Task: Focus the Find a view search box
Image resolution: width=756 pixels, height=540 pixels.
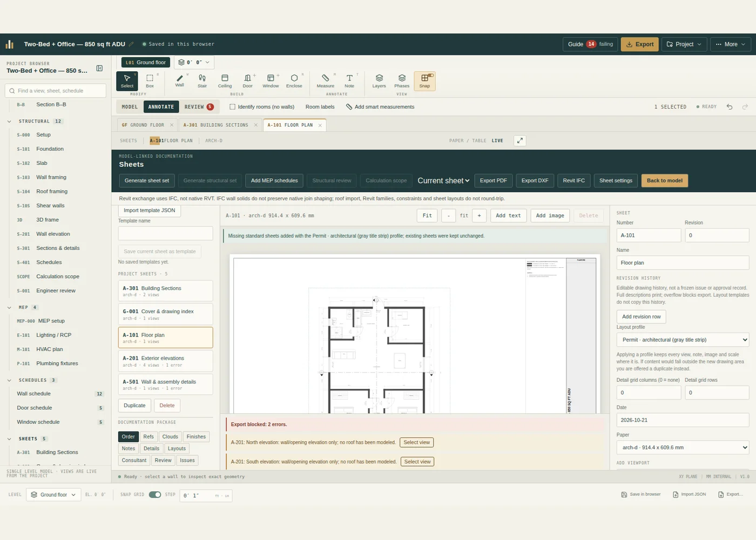Action: 56,91
